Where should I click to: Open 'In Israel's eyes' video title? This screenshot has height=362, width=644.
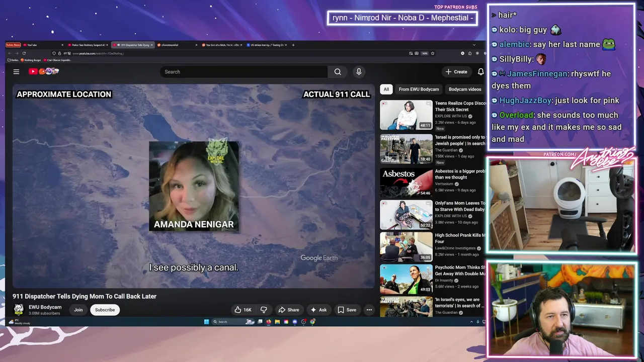coord(459,303)
